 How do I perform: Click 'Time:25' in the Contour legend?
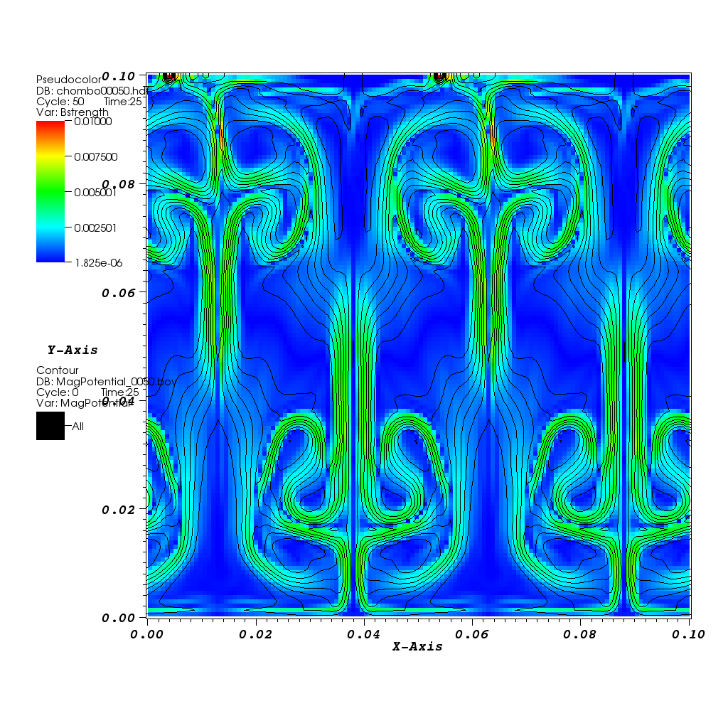coord(120,392)
